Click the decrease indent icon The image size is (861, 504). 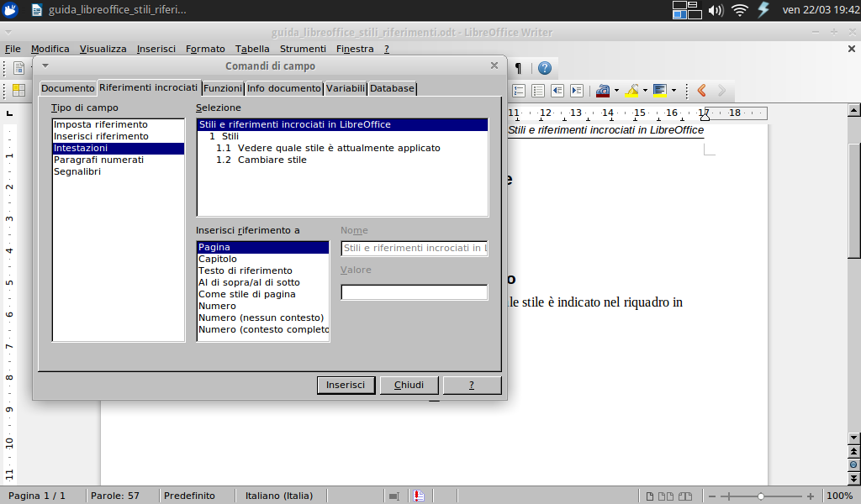tap(557, 91)
